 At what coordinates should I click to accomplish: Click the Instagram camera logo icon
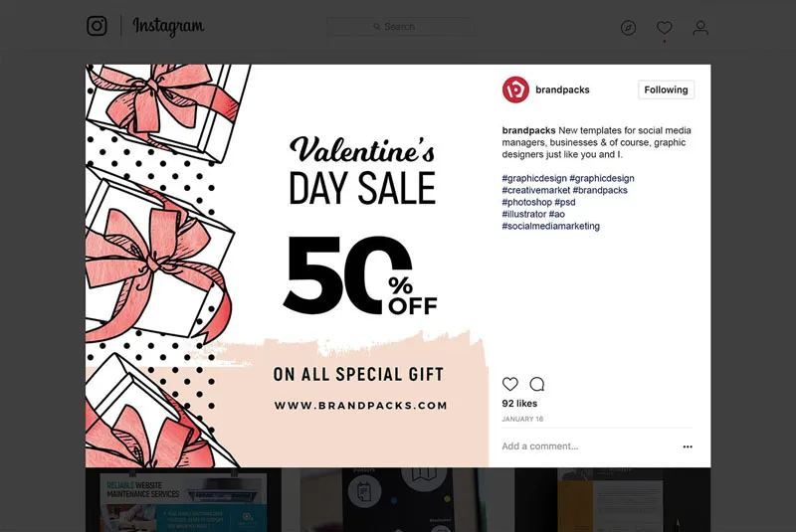[x=97, y=27]
